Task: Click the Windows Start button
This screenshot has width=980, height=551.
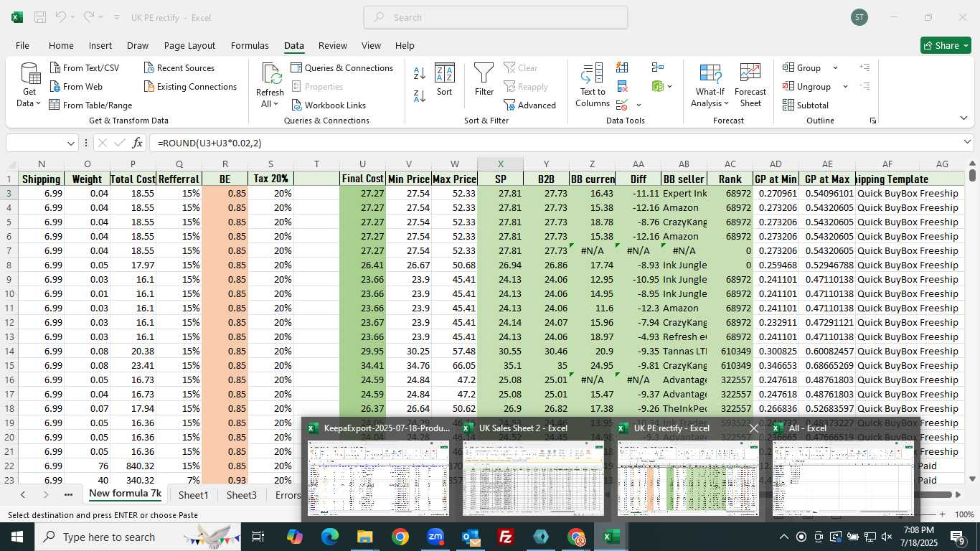Action: click(17, 537)
